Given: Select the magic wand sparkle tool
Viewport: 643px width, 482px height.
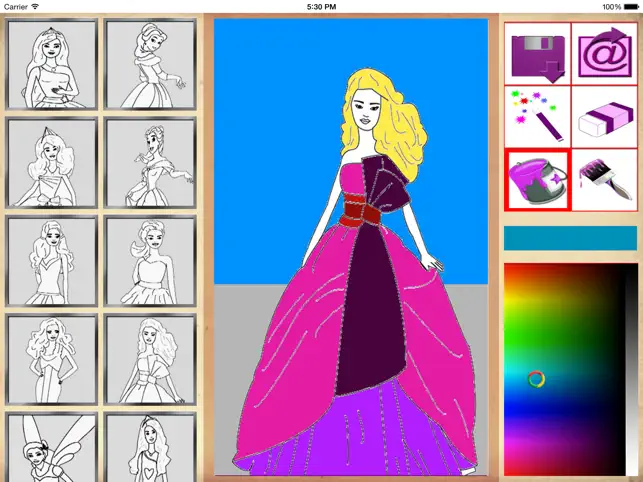Looking at the screenshot, I should click(538, 117).
